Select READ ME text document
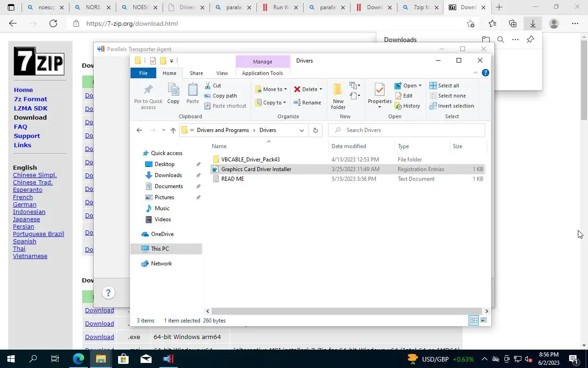Image resolution: width=588 pixels, height=368 pixels. pyautogui.click(x=232, y=179)
